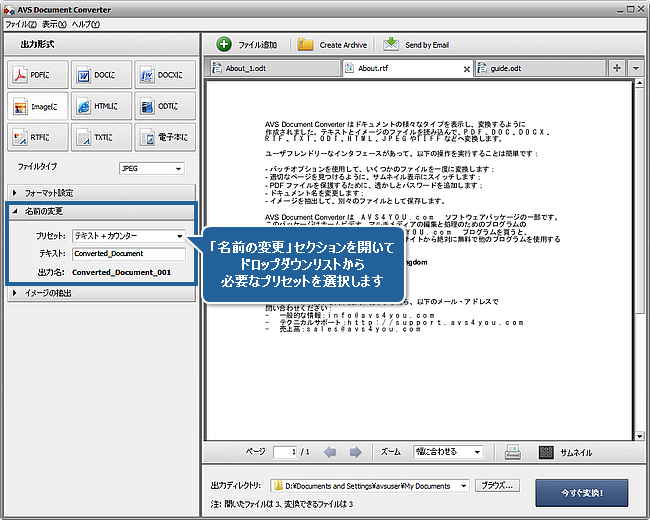Click the 出力形式 panel header
The image size is (650, 520).
pyautogui.click(x=102, y=44)
